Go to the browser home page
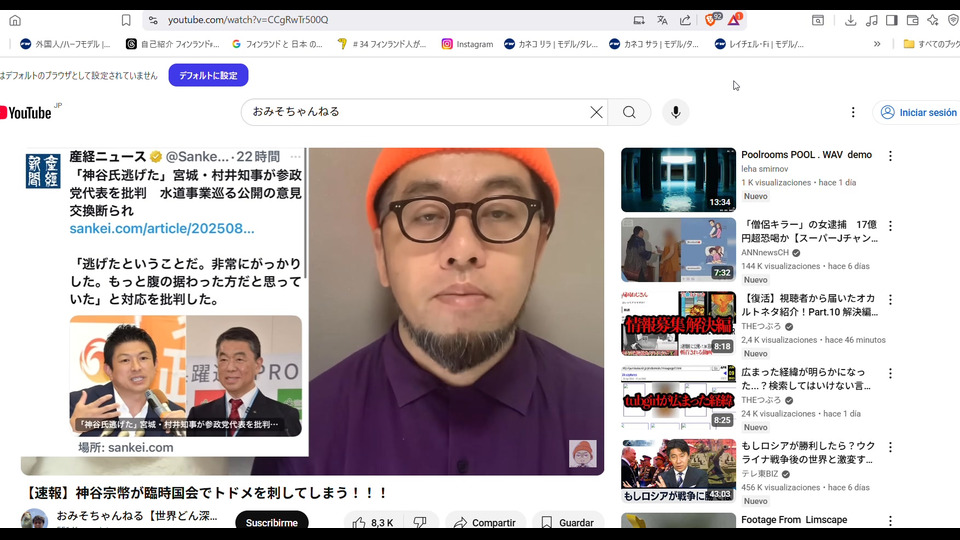This screenshot has width=960, height=540. click(x=15, y=20)
